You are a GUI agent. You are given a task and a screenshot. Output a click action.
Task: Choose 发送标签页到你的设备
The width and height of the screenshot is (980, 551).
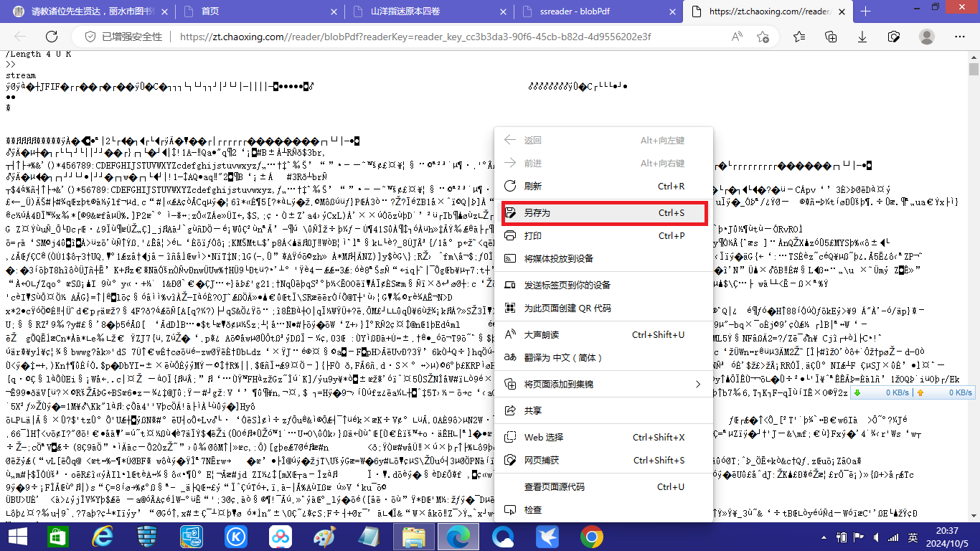603,285
